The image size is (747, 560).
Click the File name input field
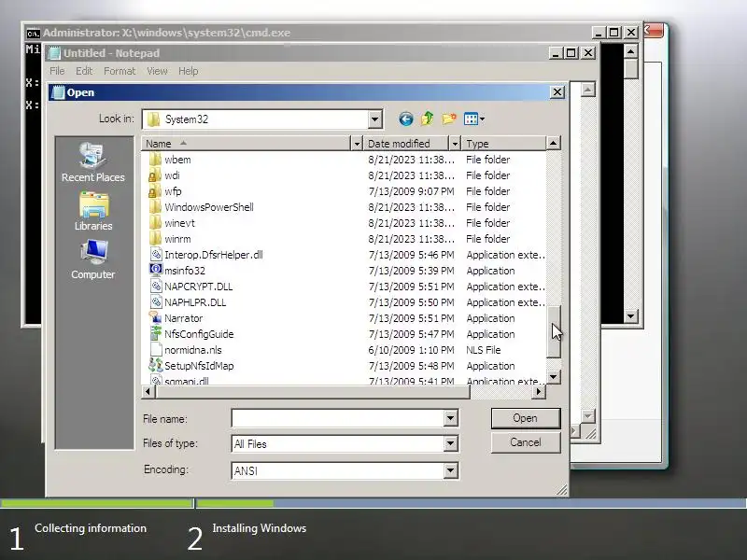[x=338, y=418]
